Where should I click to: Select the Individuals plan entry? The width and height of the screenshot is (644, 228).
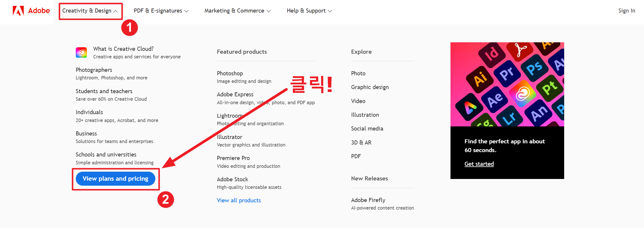pyautogui.click(x=117, y=116)
